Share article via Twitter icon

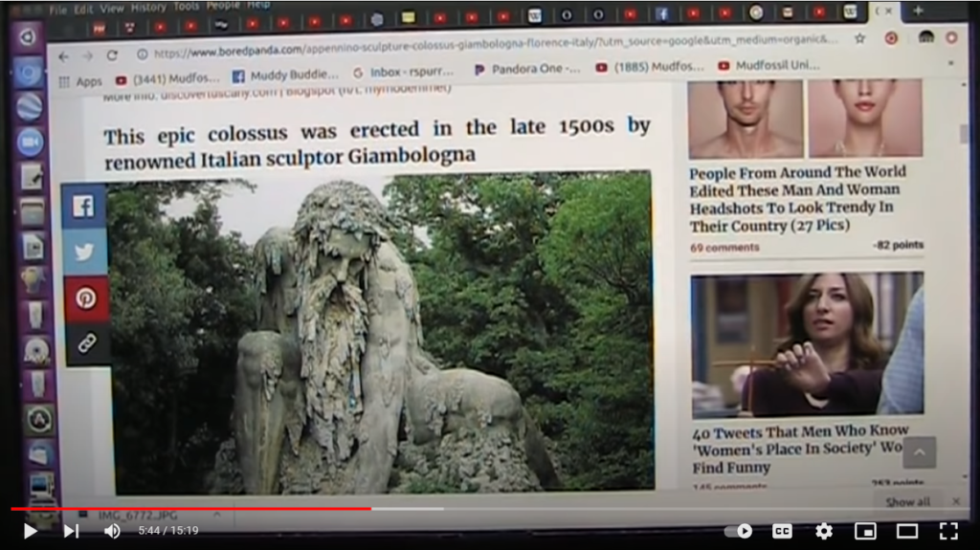coord(85,252)
